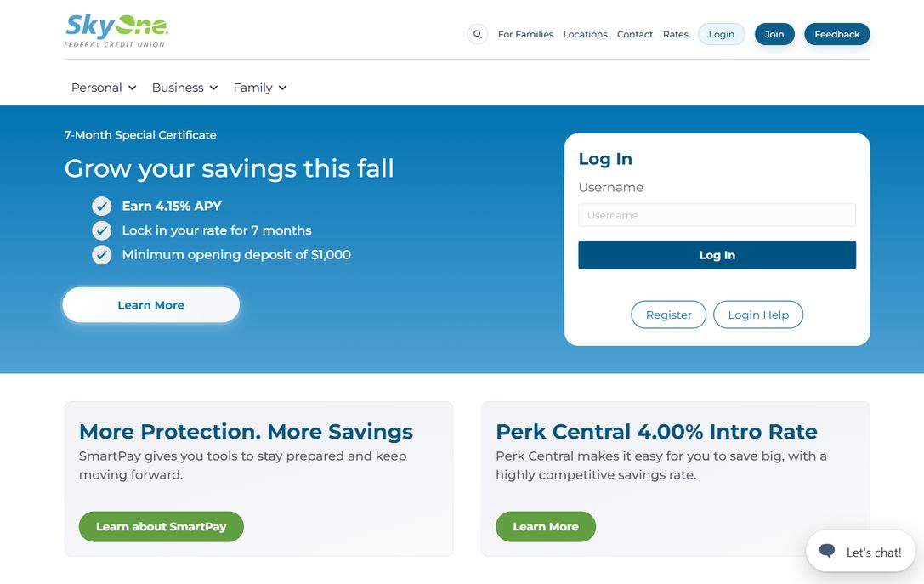Click checkmark icon beside Minimum opening deposit
This screenshot has width=924, height=584.
[x=101, y=254]
